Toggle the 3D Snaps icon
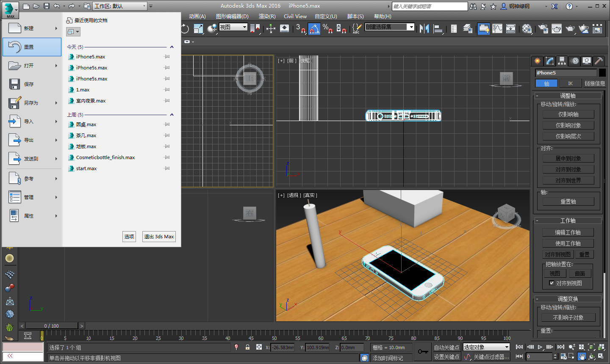Viewport: 610px width, 364px height. click(301, 28)
